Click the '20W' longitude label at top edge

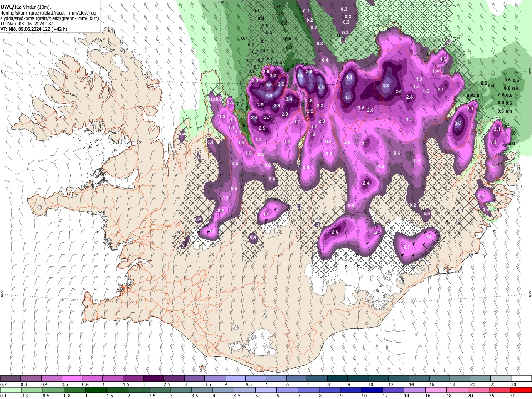[221, 2]
